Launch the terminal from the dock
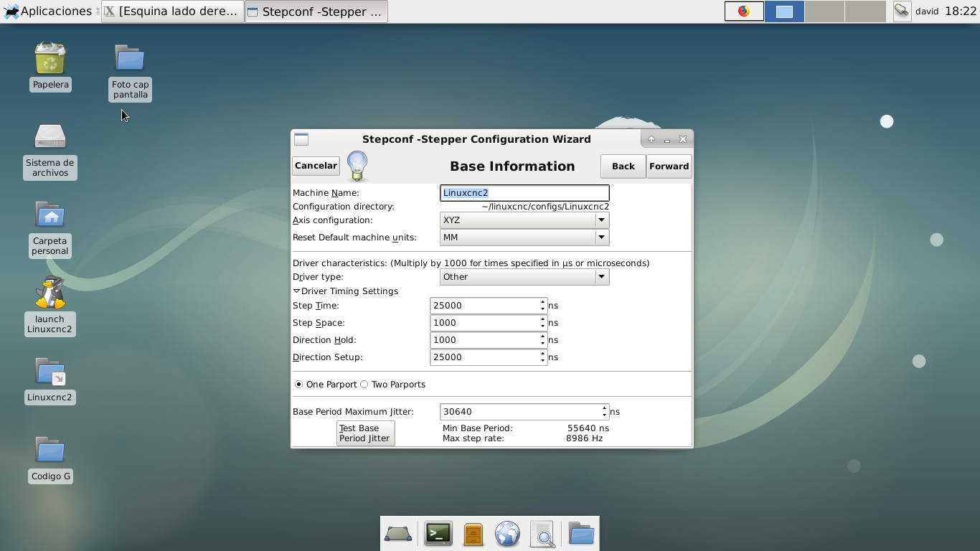 click(438, 534)
